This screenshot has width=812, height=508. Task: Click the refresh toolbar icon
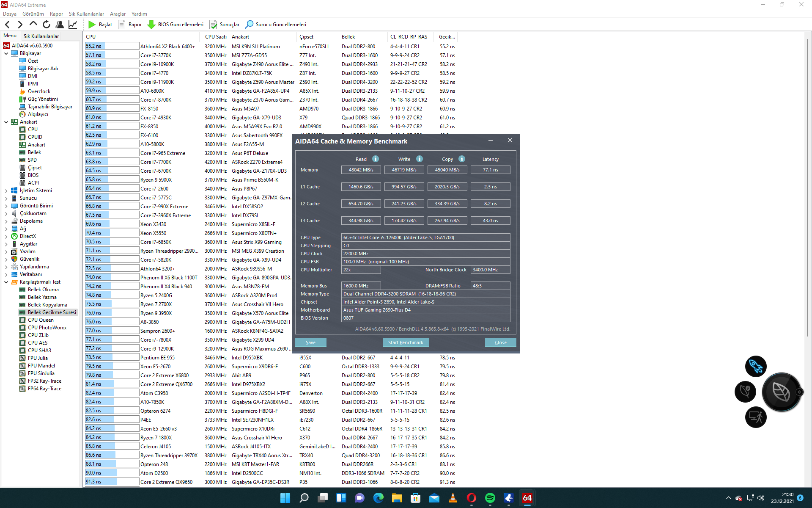(47, 25)
